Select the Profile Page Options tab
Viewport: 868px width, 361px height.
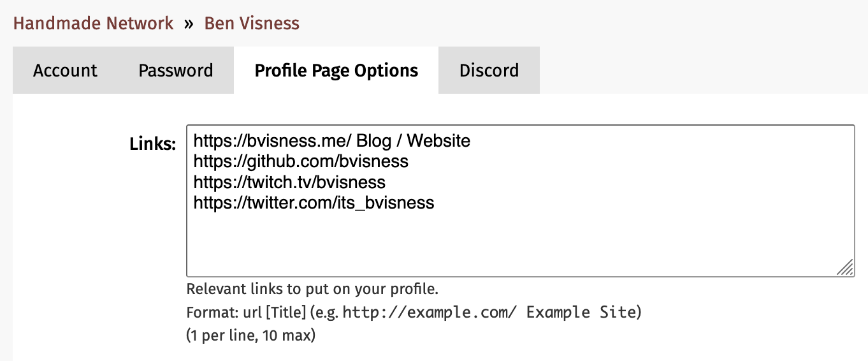[x=336, y=70]
